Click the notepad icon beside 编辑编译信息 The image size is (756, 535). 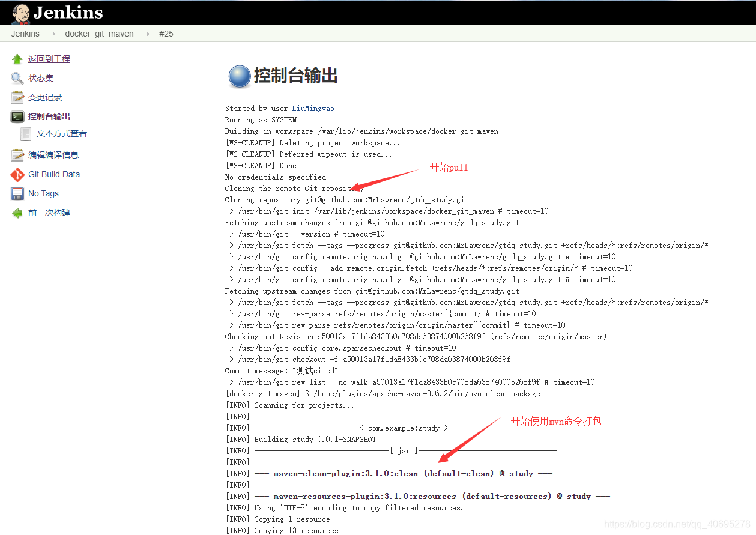point(17,155)
